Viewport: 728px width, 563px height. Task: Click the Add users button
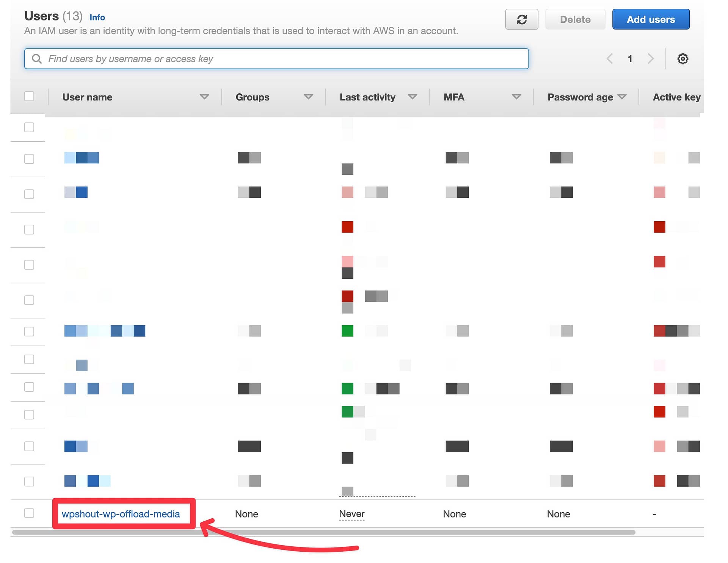(651, 19)
